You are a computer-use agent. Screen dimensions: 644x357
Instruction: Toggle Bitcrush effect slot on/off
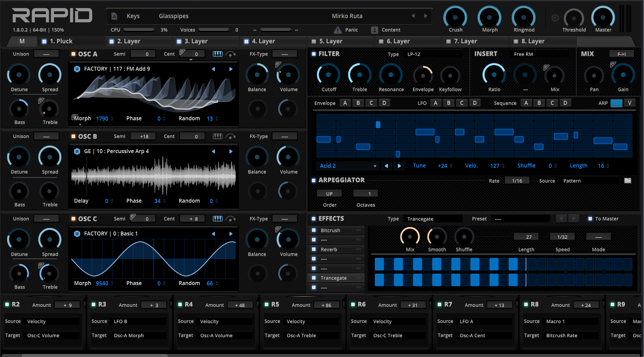[x=314, y=230]
